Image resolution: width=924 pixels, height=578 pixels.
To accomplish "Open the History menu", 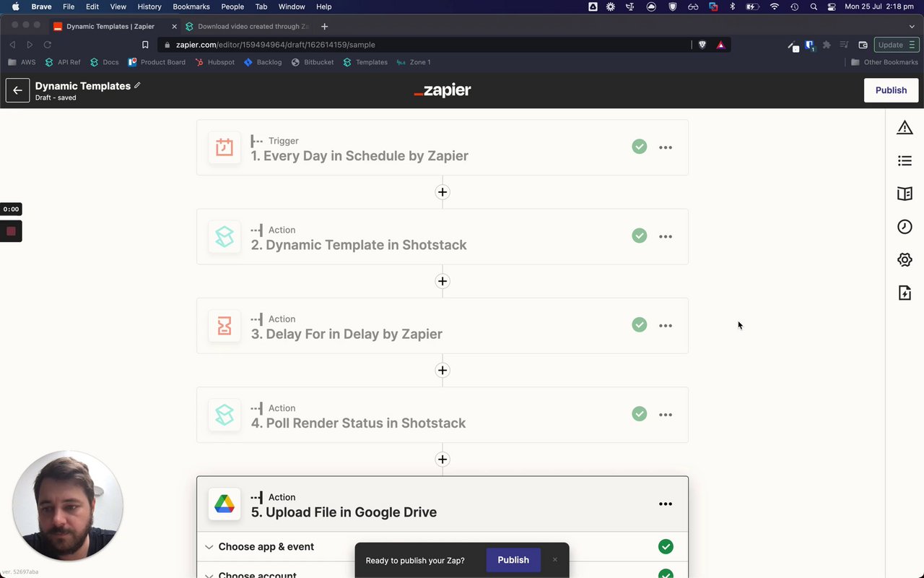I will pos(149,7).
